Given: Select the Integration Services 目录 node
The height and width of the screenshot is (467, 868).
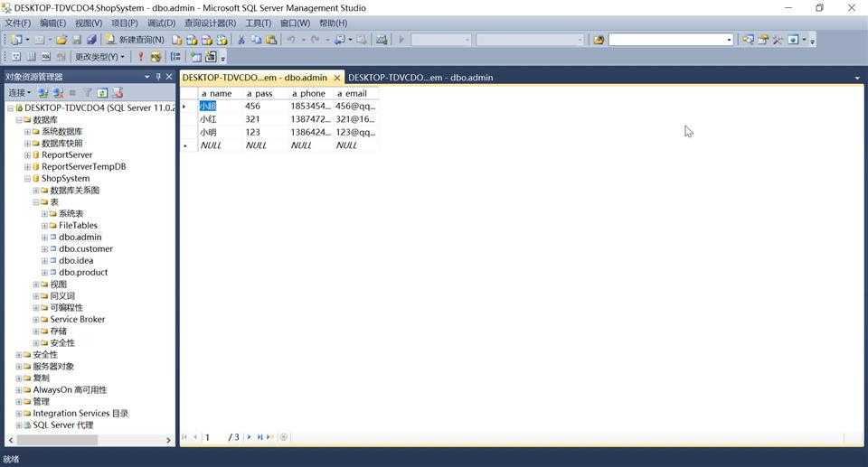Looking at the screenshot, I should (x=80, y=414).
